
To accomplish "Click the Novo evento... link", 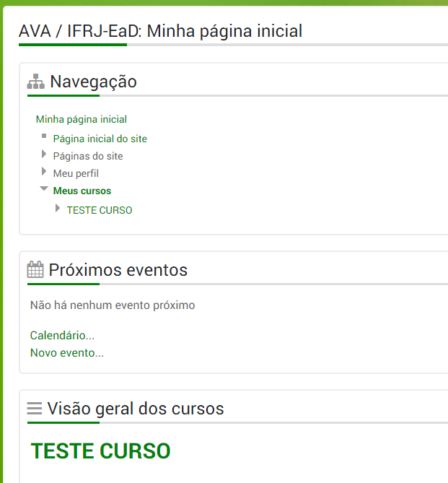I will point(67,353).
